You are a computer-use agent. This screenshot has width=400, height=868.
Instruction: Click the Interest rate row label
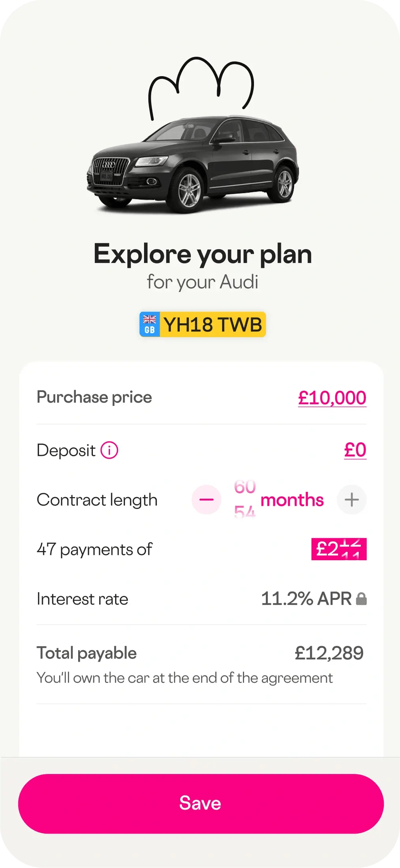82,599
